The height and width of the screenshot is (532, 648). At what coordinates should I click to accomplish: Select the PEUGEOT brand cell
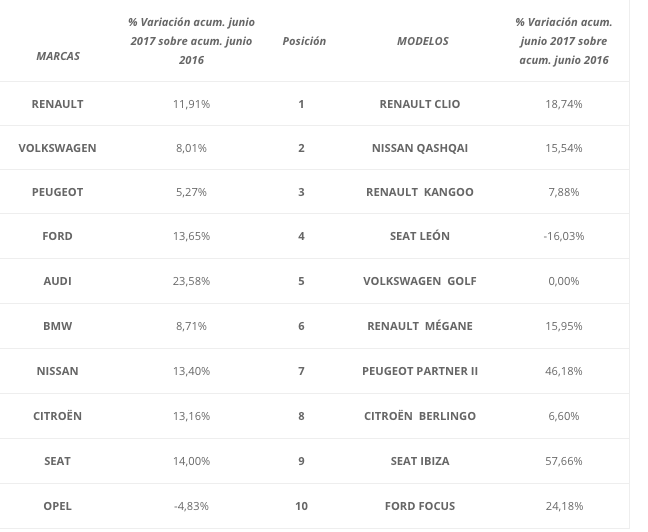point(57,192)
